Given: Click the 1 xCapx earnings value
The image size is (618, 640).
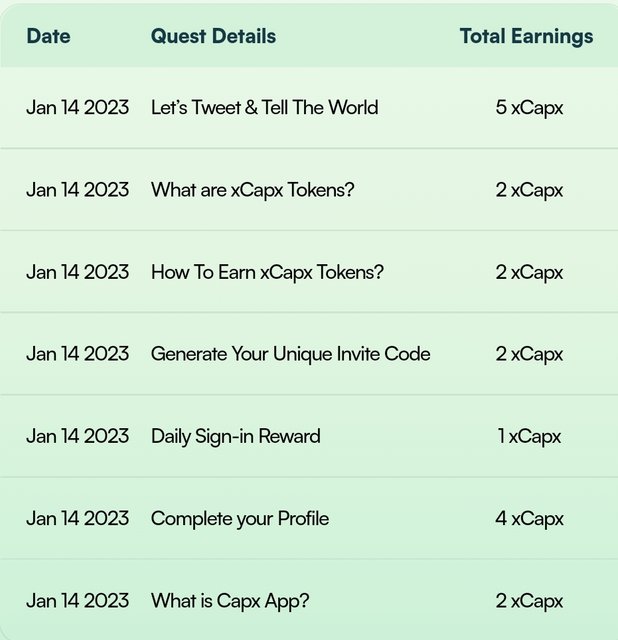Looking at the screenshot, I should [x=529, y=437].
